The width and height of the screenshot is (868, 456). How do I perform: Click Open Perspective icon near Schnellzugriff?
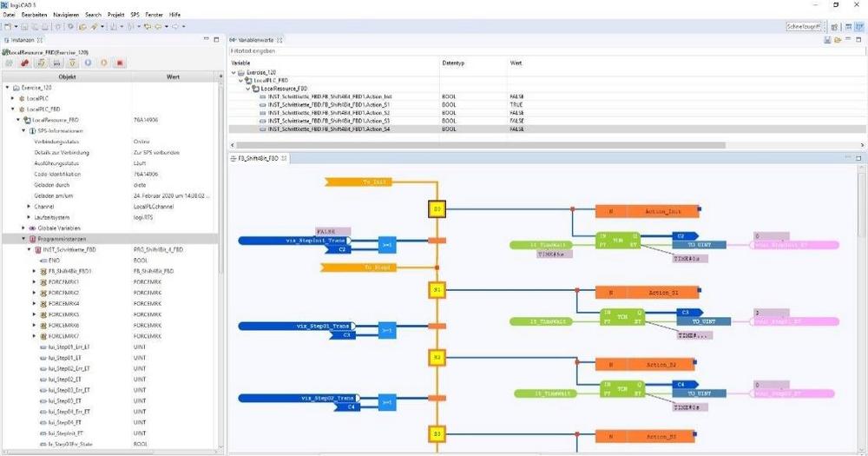point(834,27)
